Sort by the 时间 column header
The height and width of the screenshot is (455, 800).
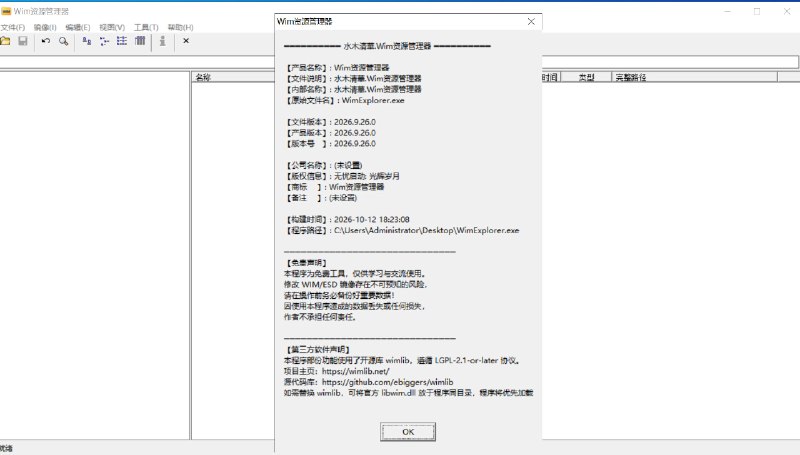pos(551,77)
